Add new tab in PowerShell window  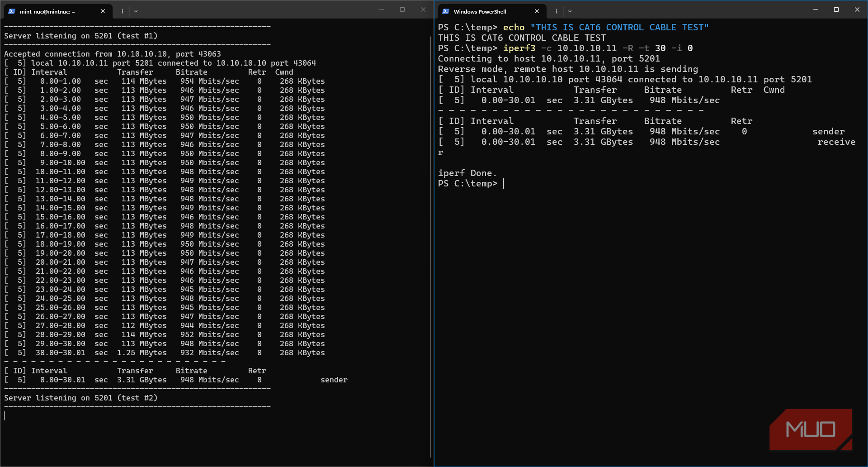[x=557, y=11]
